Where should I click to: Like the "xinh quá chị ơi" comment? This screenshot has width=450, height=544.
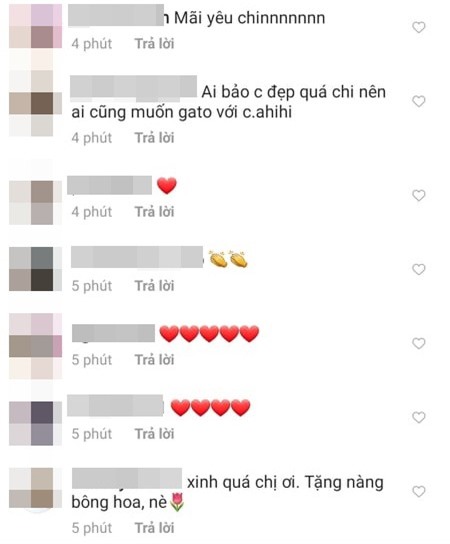point(418,492)
